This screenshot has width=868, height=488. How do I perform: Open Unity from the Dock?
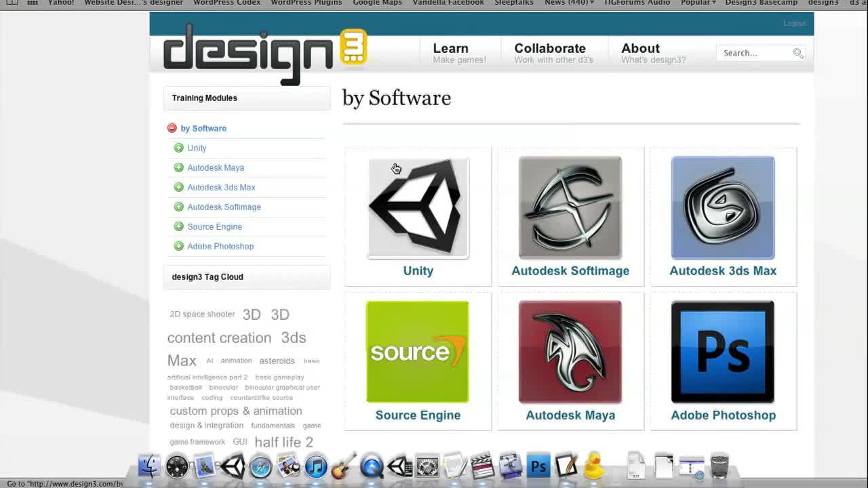click(233, 466)
